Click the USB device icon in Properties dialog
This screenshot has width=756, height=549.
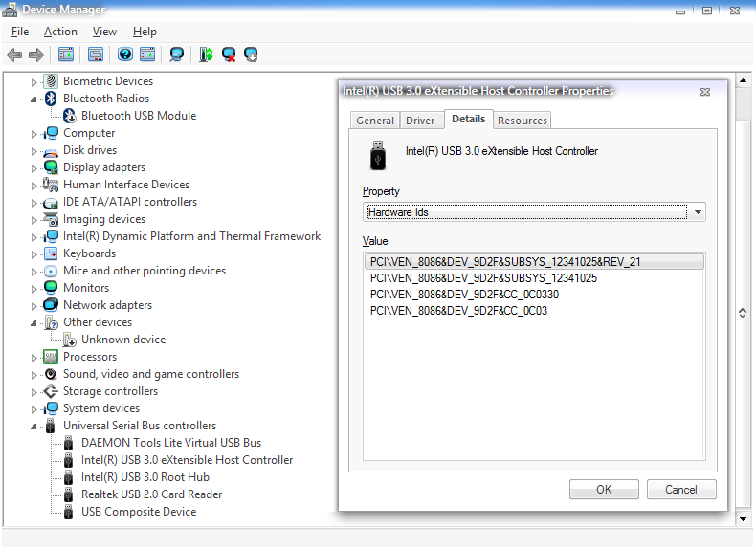tap(378, 155)
